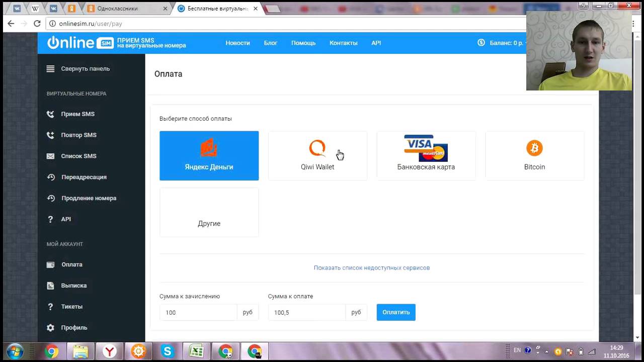644x362 pixels.
Task: Close the Бесплатные виртуальные tab
Action: (255, 9)
